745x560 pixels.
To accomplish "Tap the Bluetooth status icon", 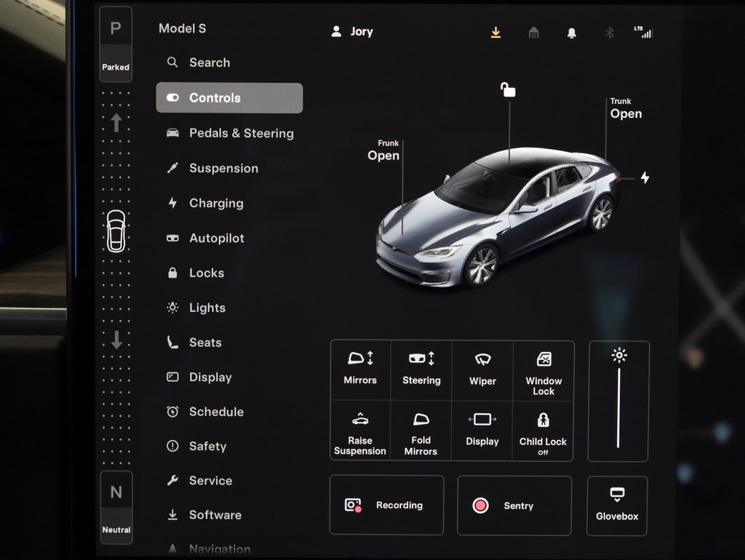I will [x=610, y=33].
